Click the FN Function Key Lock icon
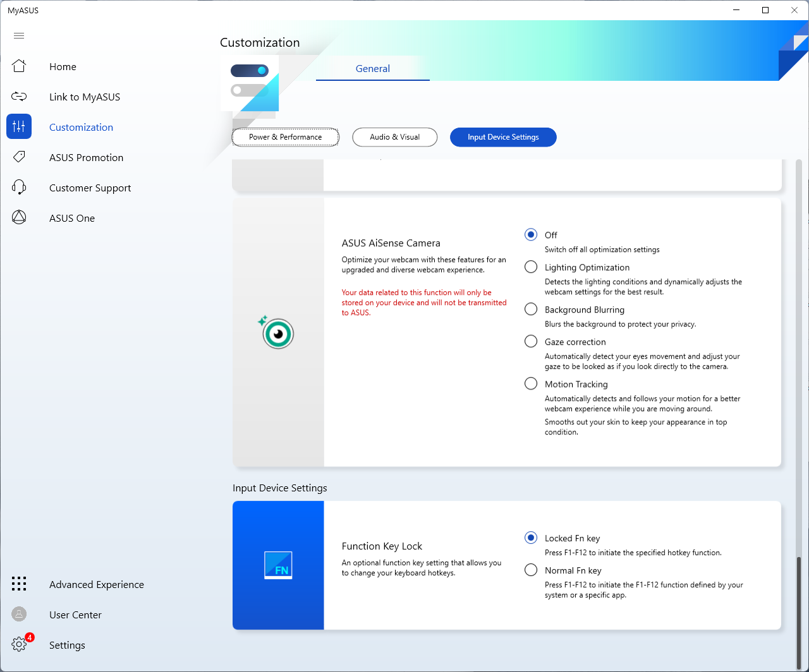809x672 pixels. pyautogui.click(x=278, y=565)
